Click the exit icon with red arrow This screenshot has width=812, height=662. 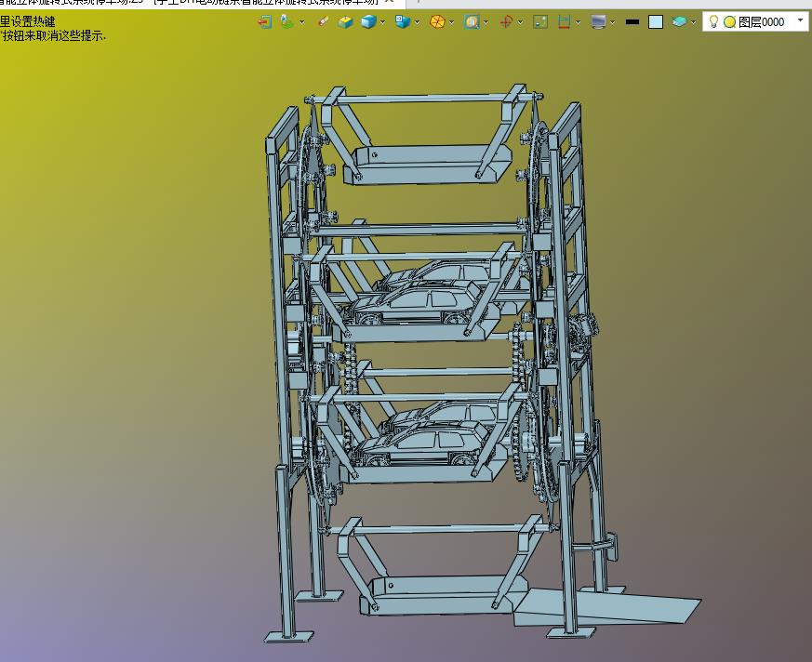(x=265, y=21)
